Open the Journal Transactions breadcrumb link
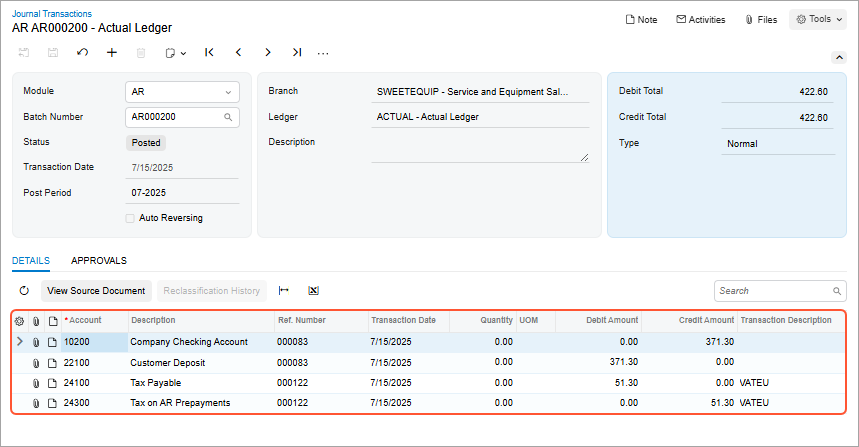Screen dimensions: 859x447 pyautogui.click(x=52, y=14)
